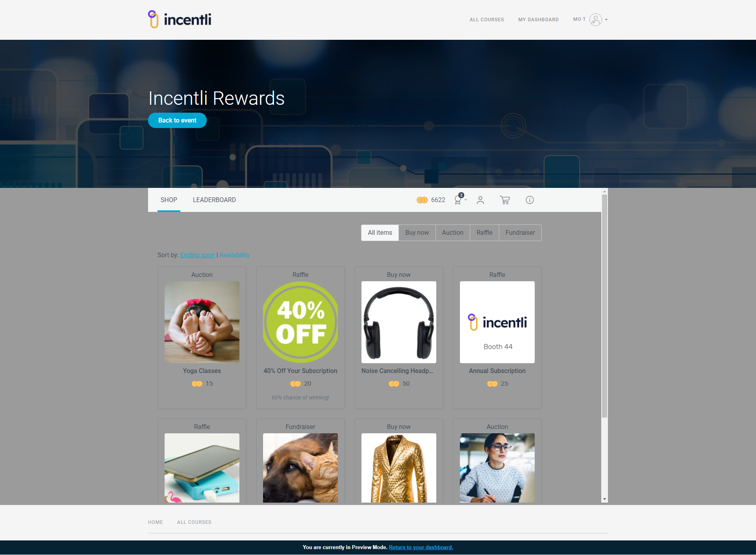Image resolution: width=756 pixels, height=555 pixels.
Task: Click the achievements badge icon with 2
Action: click(458, 200)
